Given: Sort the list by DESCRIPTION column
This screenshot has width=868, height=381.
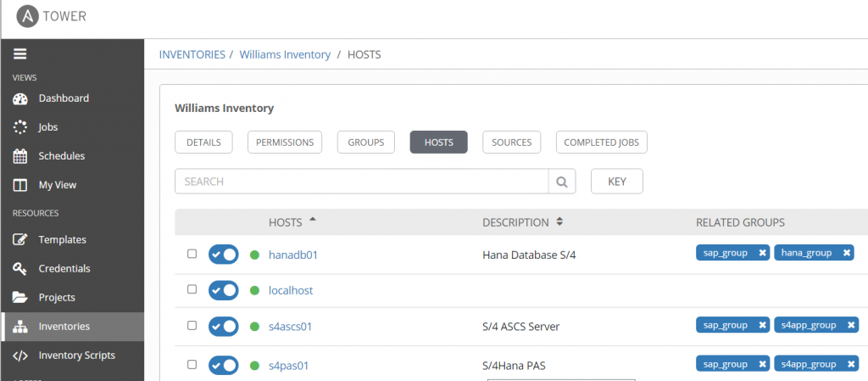Looking at the screenshot, I should point(522,222).
